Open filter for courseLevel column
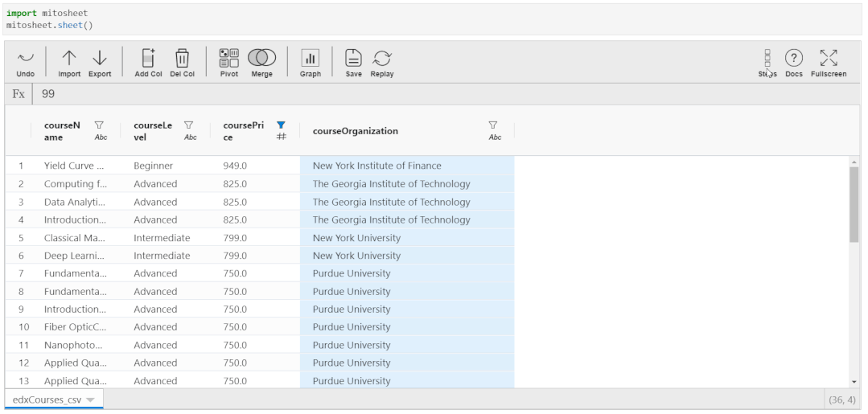Image resolution: width=868 pixels, height=414 pixels. coord(189,125)
